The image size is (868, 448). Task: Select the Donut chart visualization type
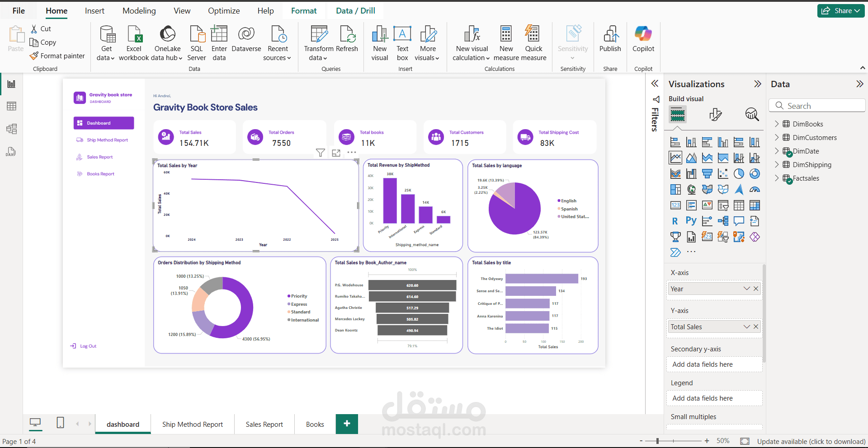pyautogui.click(x=755, y=174)
